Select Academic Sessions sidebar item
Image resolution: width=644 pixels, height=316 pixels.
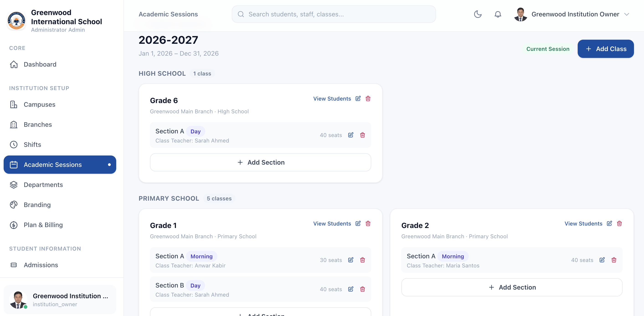click(60, 165)
